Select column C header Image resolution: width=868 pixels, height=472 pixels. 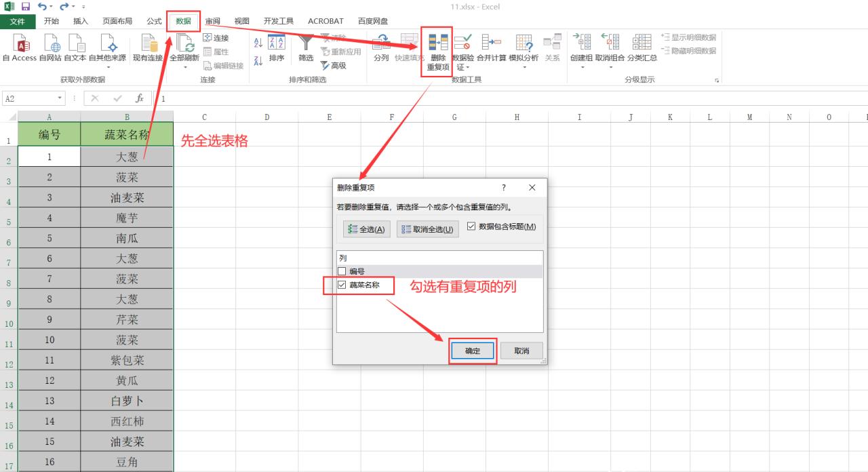205,117
